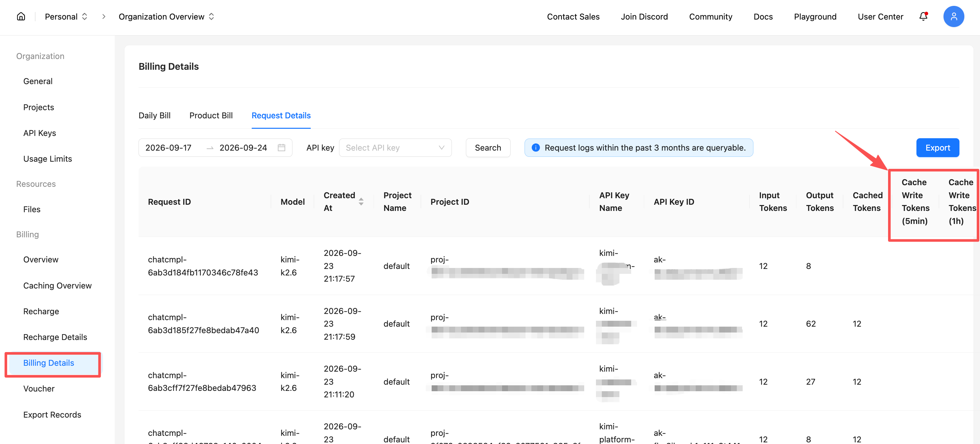Click the Search button

click(488, 148)
